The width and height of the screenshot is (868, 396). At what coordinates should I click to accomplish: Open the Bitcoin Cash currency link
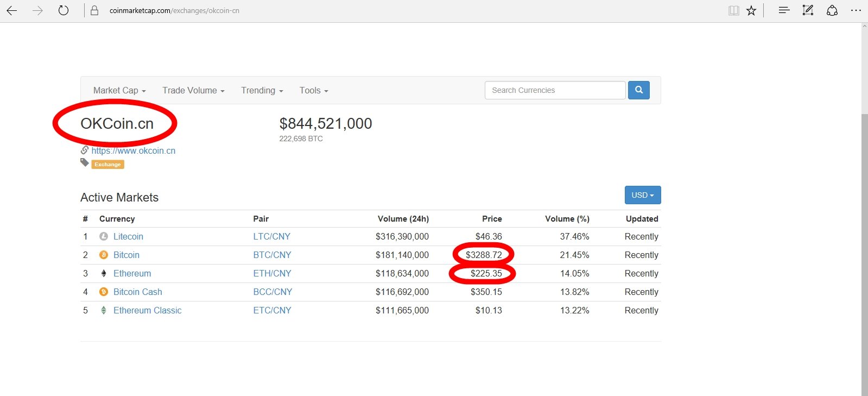coord(138,292)
